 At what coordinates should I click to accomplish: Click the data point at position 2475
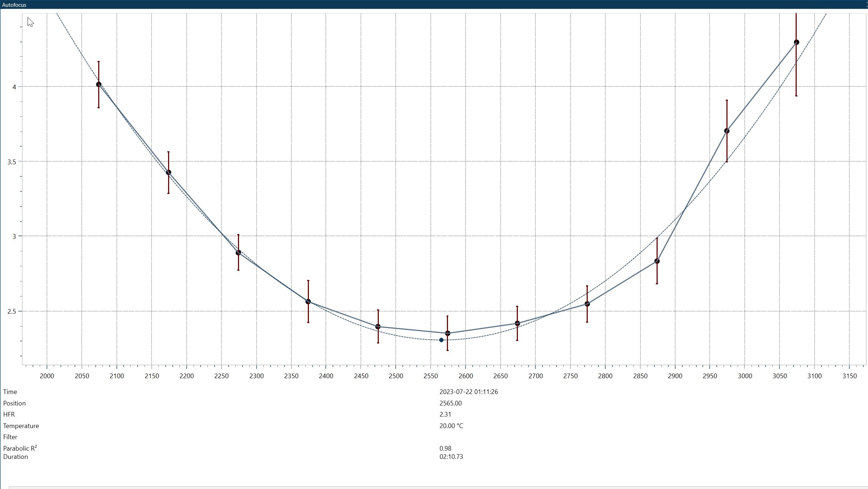[378, 327]
